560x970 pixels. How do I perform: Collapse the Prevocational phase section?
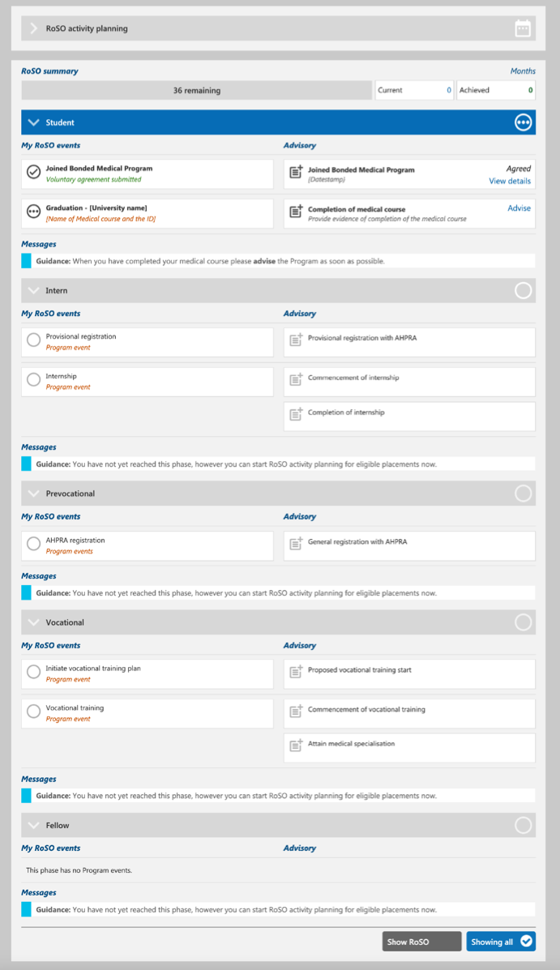coord(34,494)
